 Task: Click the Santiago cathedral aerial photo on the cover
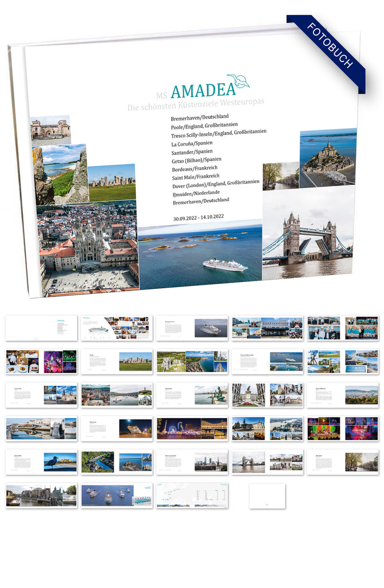[x=88, y=247]
